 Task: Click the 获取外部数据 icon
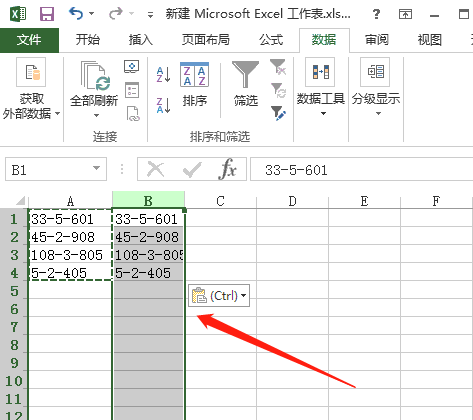[x=31, y=72]
